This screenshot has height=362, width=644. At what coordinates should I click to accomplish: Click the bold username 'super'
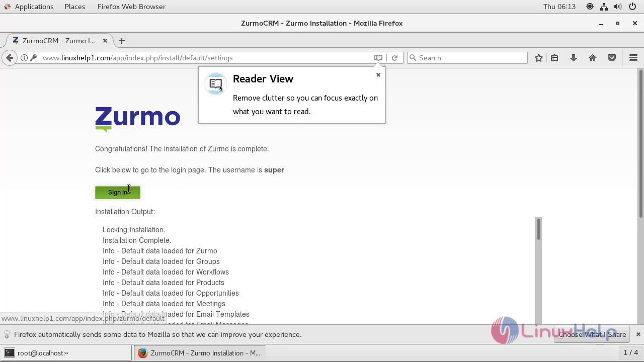[274, 170]
